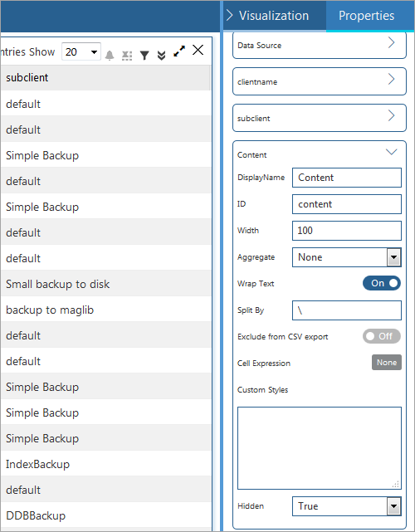The image size is (415, 532).
Task: Open the Hidden True dropdown
Action: click(347, 506)
